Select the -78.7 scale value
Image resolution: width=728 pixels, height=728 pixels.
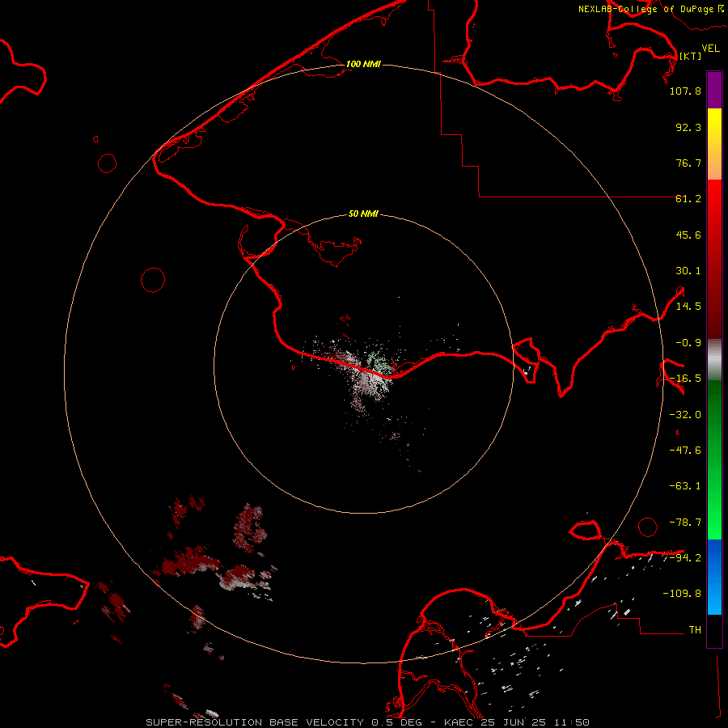point(685,523)
